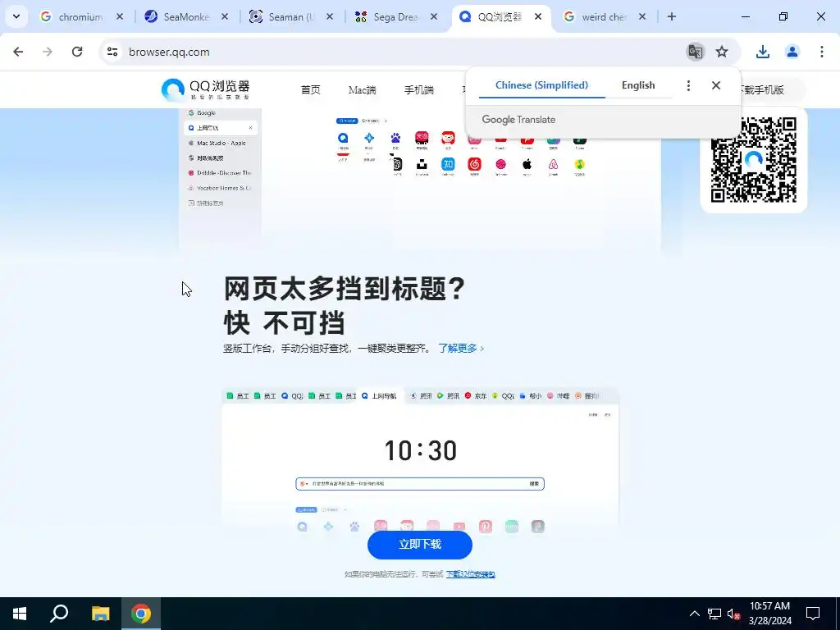
Task: Click the network tray icon
Action: coord(714,614)
